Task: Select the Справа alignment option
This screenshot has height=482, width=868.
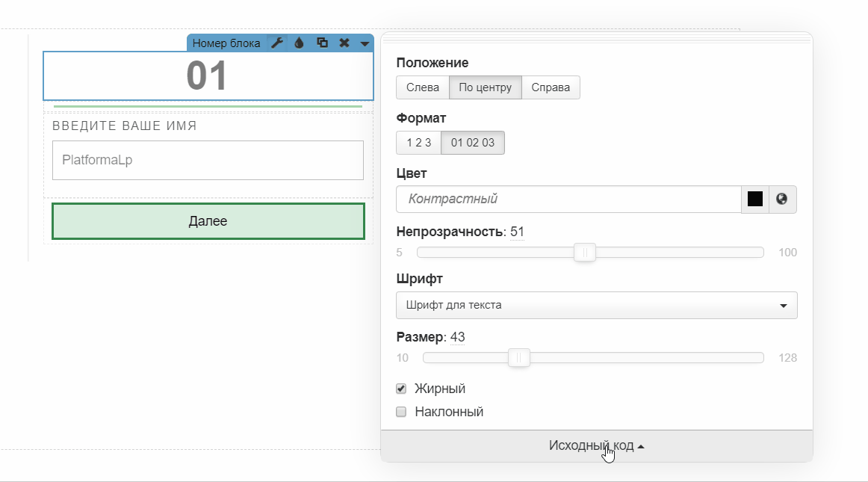Action: [x=551, y=87]
